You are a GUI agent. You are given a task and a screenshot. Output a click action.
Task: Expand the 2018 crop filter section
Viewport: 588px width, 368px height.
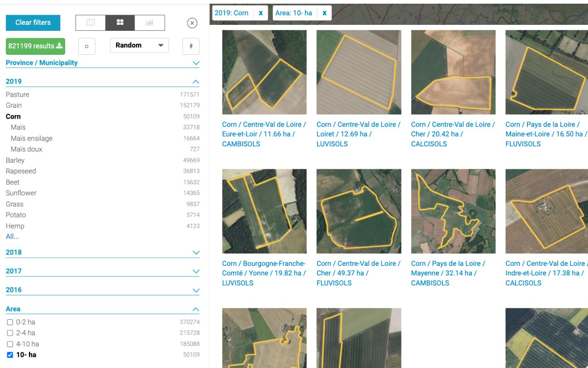196,253
